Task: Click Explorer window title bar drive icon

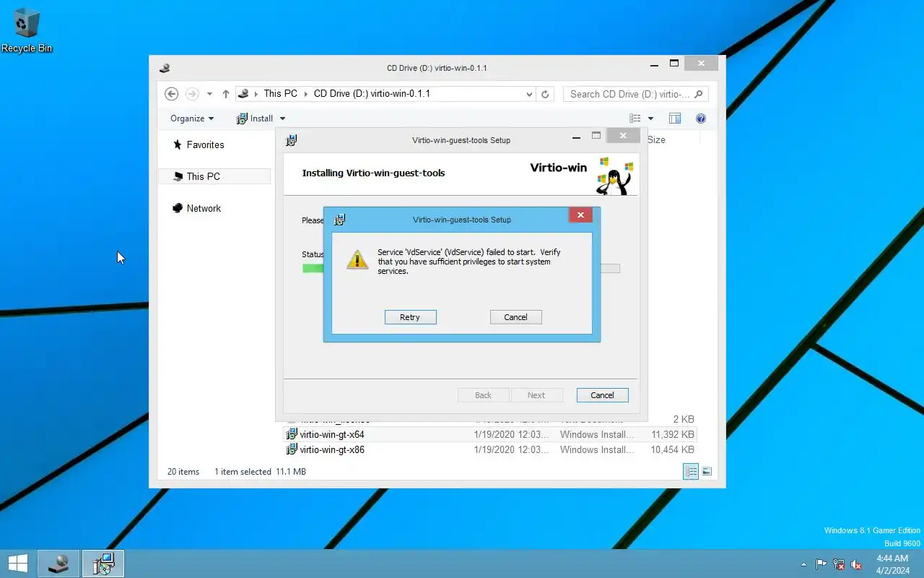Action: [165, 68]
